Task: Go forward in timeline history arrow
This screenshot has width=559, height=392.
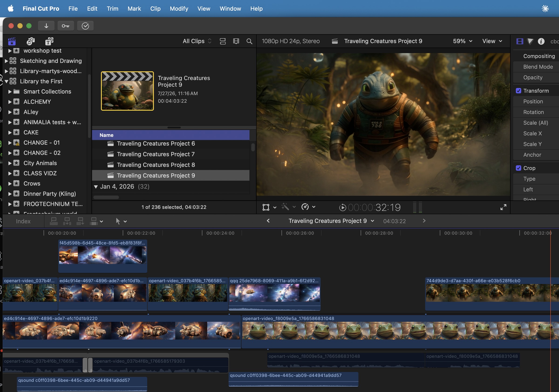Action: pos(424,221)
